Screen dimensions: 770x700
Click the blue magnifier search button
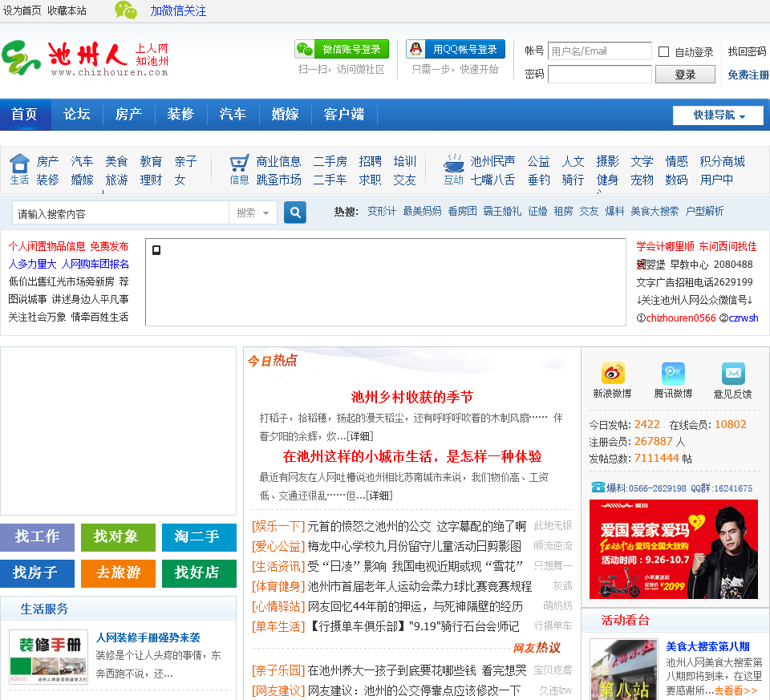(294, 212)
